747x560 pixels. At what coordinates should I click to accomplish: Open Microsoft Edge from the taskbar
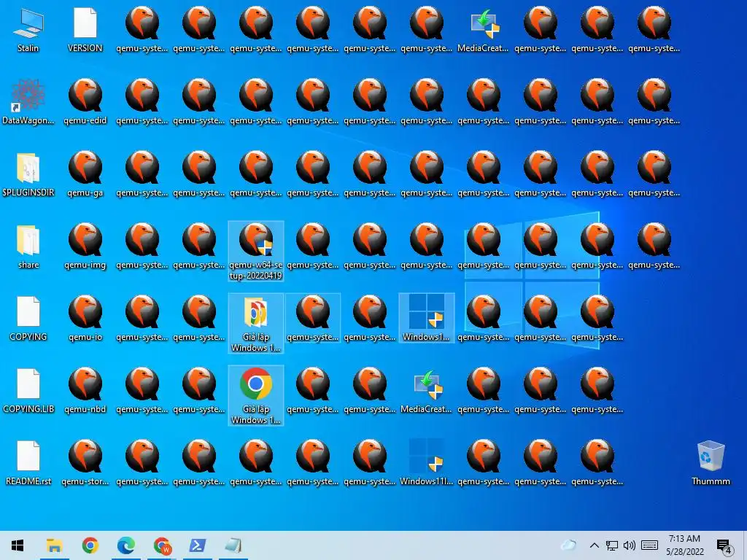[125, 545]
